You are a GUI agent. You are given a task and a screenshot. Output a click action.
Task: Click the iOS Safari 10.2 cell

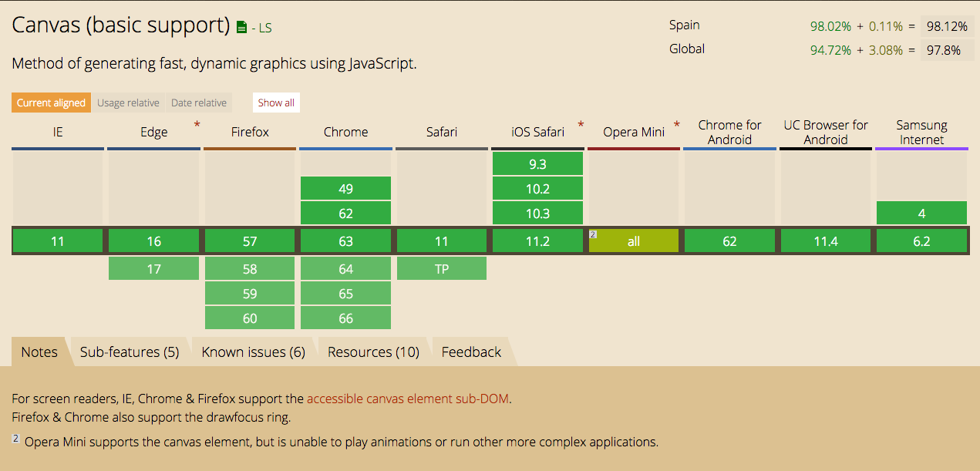(x=537, y=189)
